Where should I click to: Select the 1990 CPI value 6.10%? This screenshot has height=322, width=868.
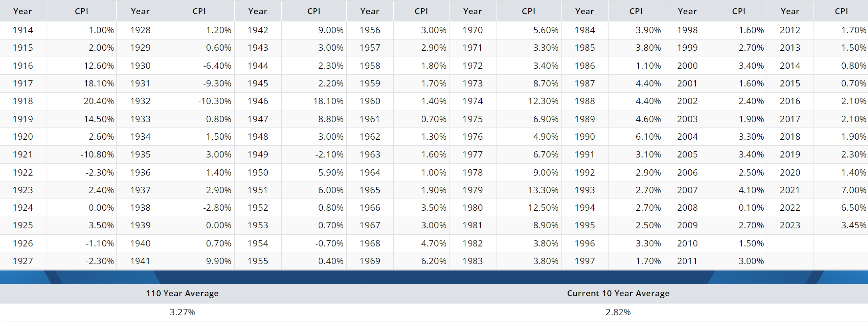pos(648,137)
